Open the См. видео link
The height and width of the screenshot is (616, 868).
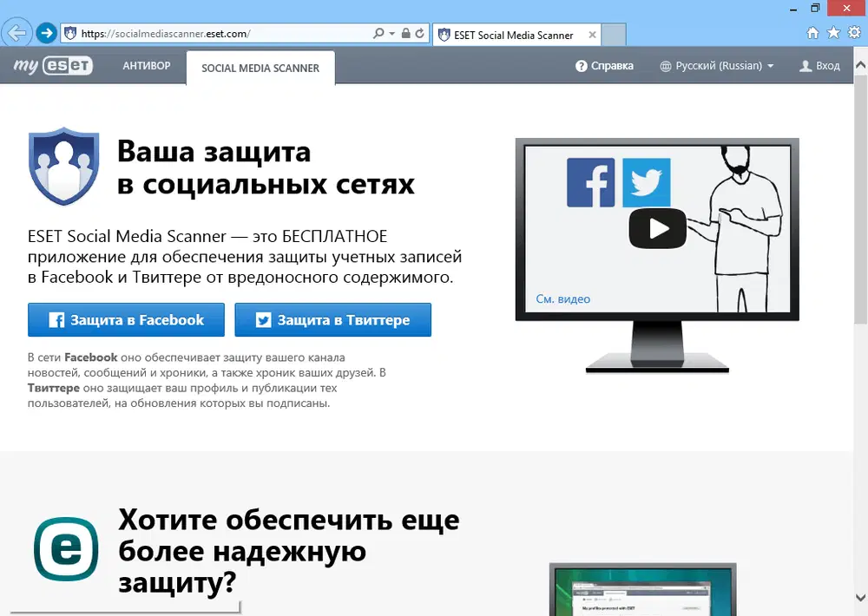564,298
